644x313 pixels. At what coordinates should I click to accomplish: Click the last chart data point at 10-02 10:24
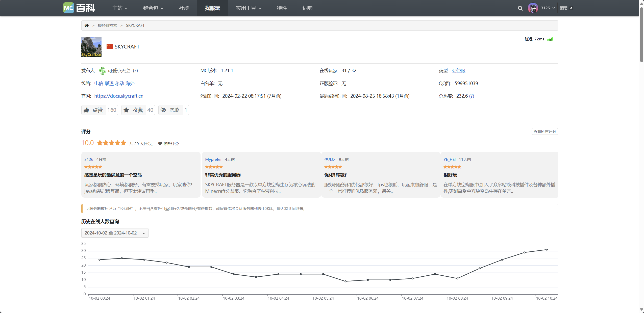[547, 250]
